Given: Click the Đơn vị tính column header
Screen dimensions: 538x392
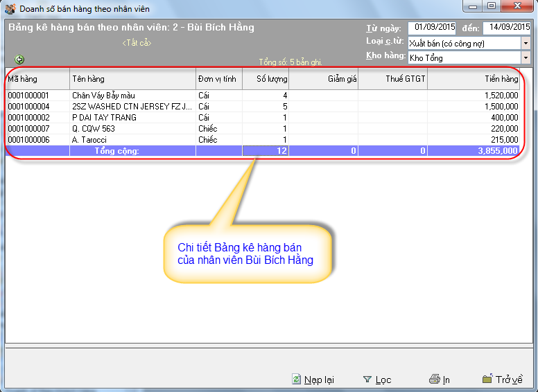Looking at the screenshot, I should 218,79.
